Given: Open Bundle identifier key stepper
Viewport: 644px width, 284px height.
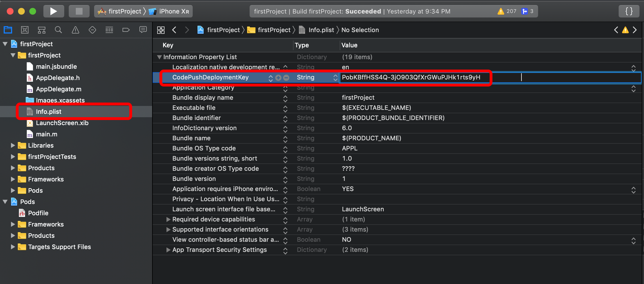Looking at the screenshot, I should point(285,119).
